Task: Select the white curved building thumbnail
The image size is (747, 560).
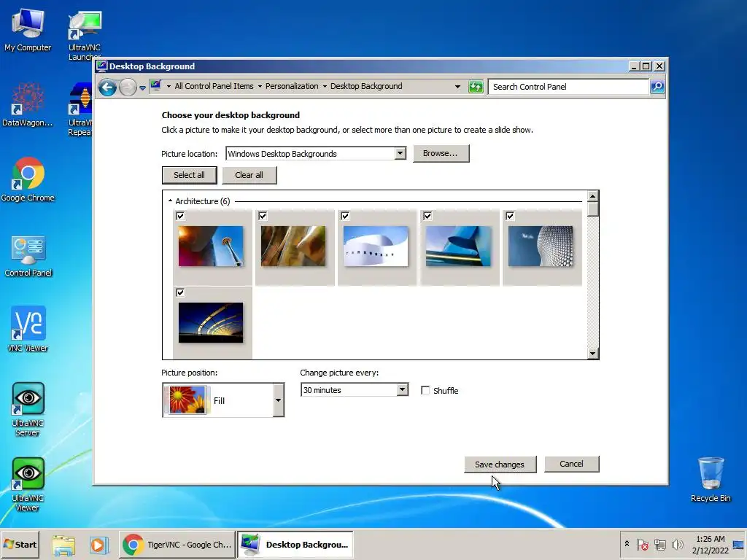Action: [x=376, y=246]
